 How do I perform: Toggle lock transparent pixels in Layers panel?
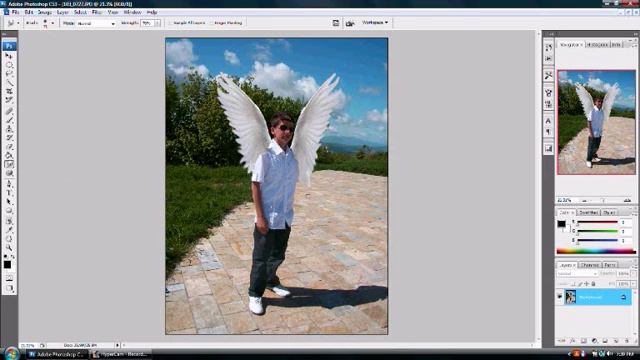click(x=573, y=284)
